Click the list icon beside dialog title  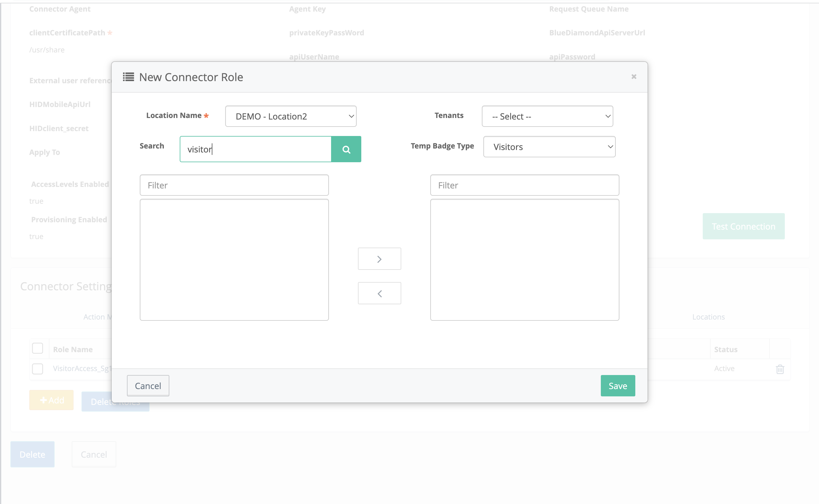click(x=128, y=77)
